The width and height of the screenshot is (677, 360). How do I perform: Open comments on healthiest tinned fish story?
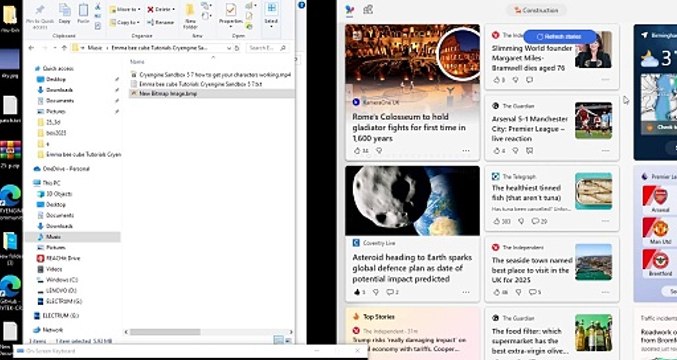click(x=539, y=221)
